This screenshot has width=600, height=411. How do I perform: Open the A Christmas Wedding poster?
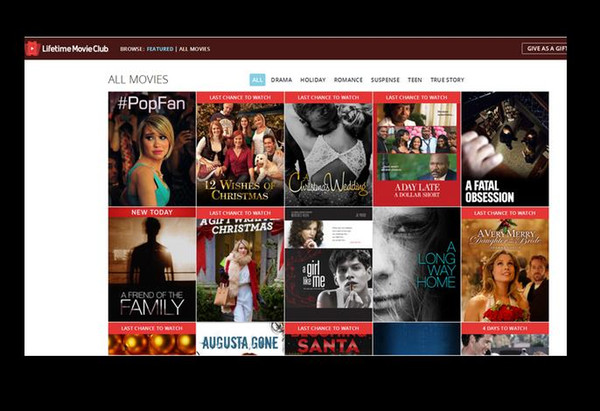(x=328, y=149)
